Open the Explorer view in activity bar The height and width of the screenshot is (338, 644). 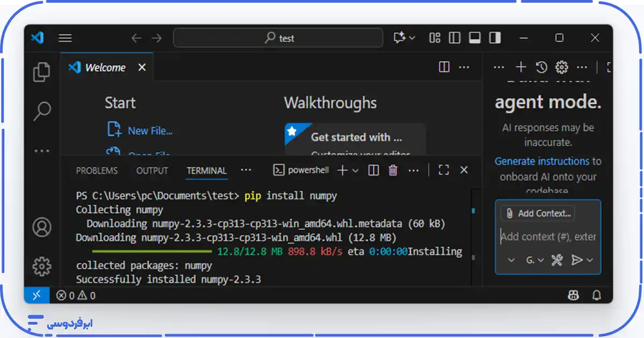click(41, 72)
